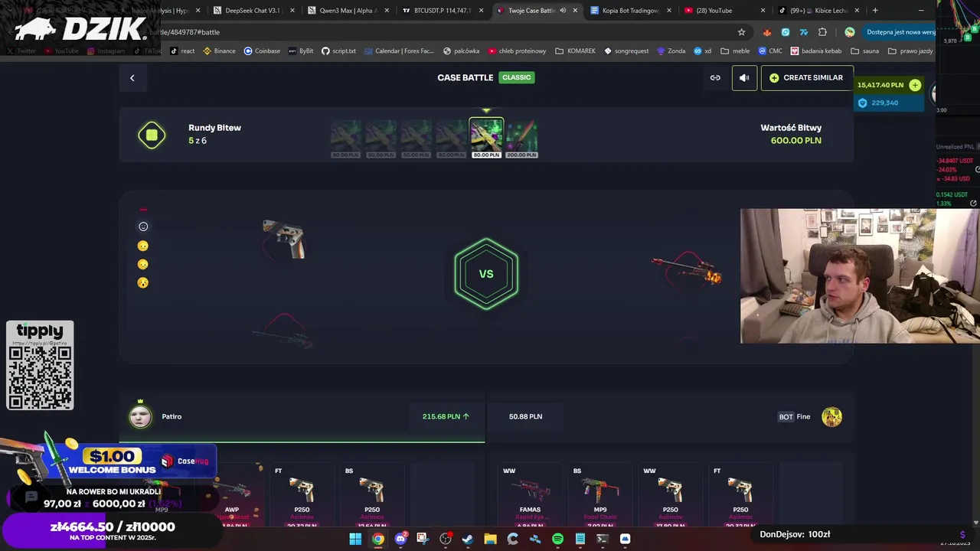Viewport: 980px width, 551px height.
Task: Expand the meble bookmark folder
Action: point(735,51)
